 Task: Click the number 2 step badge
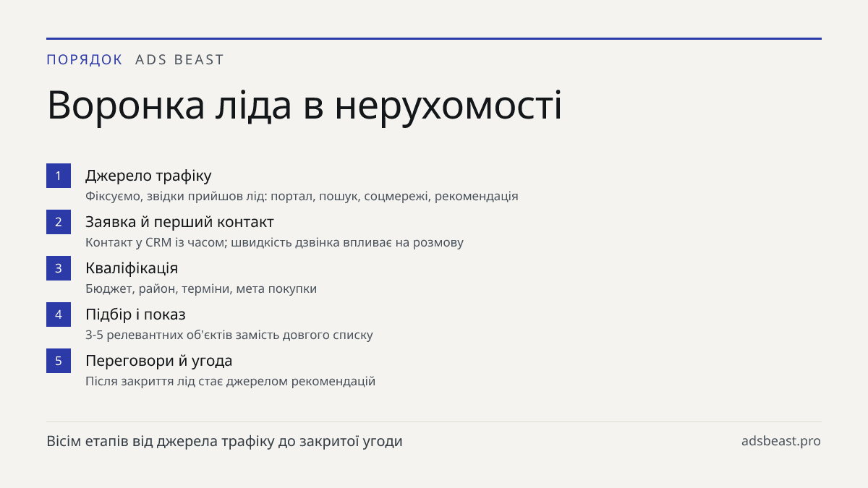pos(59,222)
